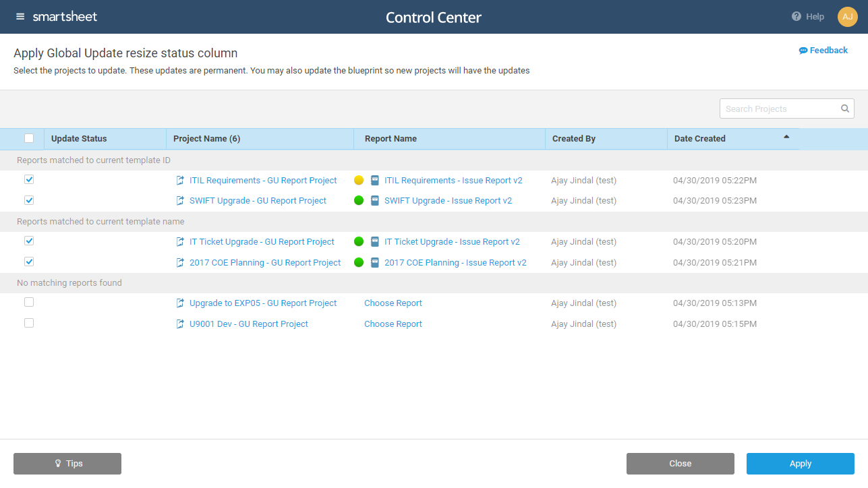Check the Upgrade to EXP05 project checkbox
Screen dimensions: 868x488
pyautogui.click(x=29, y=302)
